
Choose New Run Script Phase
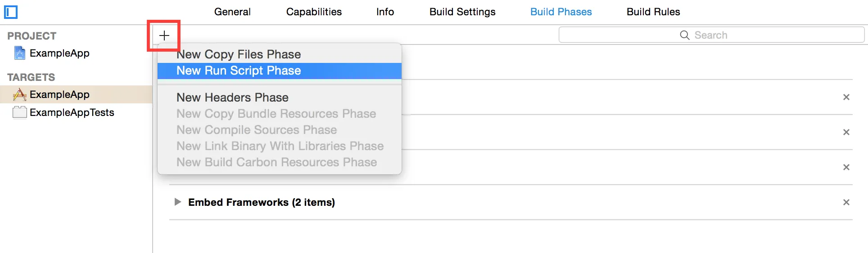[239, 71]
